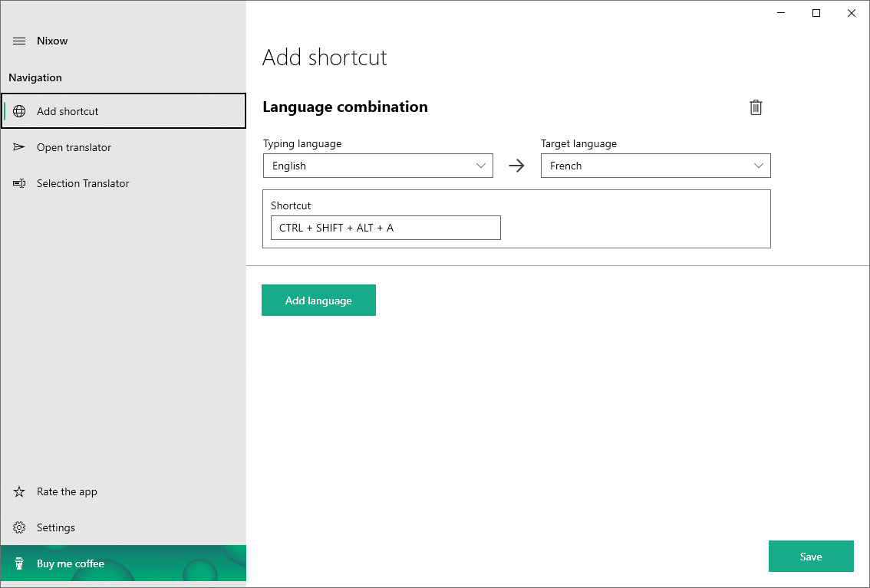
Task: Click the paper plane Open translator icon
Action: pos(19,147)
